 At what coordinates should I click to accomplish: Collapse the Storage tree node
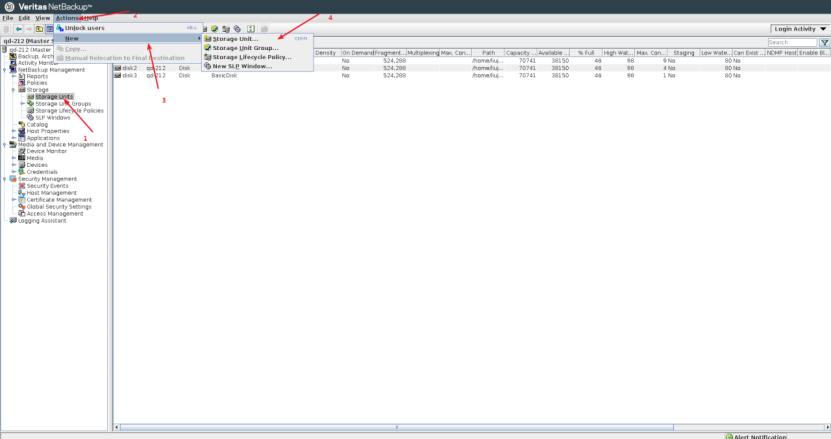coord(14,90)
